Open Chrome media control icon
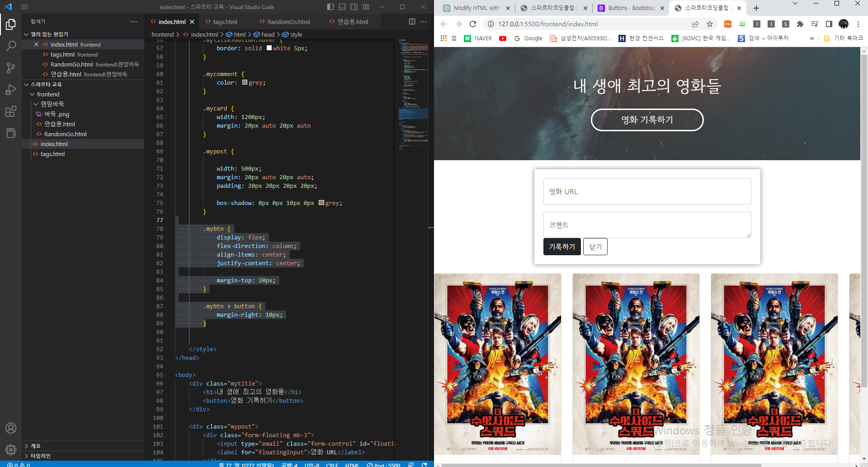Image resolution: width=868 pixels, height=467 pixels. tap(815, 24)
